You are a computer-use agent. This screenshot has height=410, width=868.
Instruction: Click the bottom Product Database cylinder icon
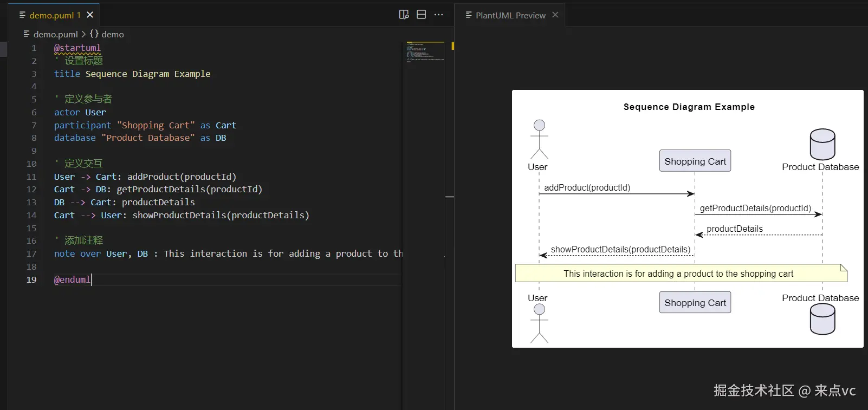822,319
